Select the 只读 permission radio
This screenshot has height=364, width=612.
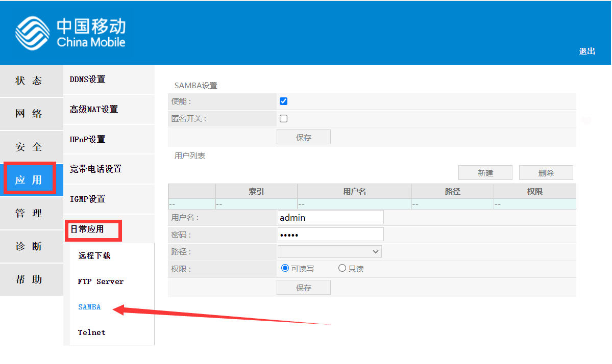pos(342,268)
